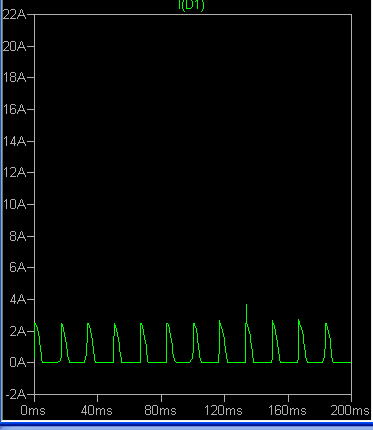
Task: Click the 10A vertical axis label
Action: [14, 204]
